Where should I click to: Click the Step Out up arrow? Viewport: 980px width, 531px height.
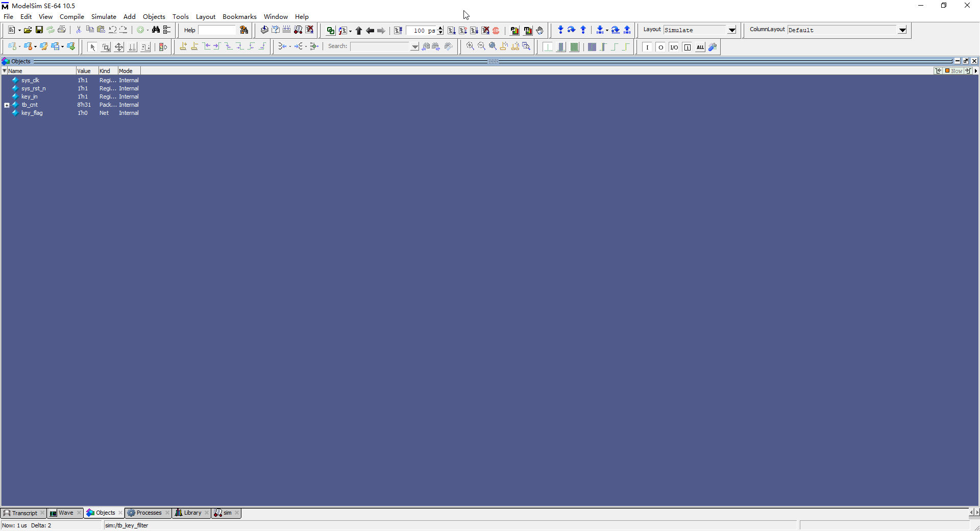tap(583, 30)
